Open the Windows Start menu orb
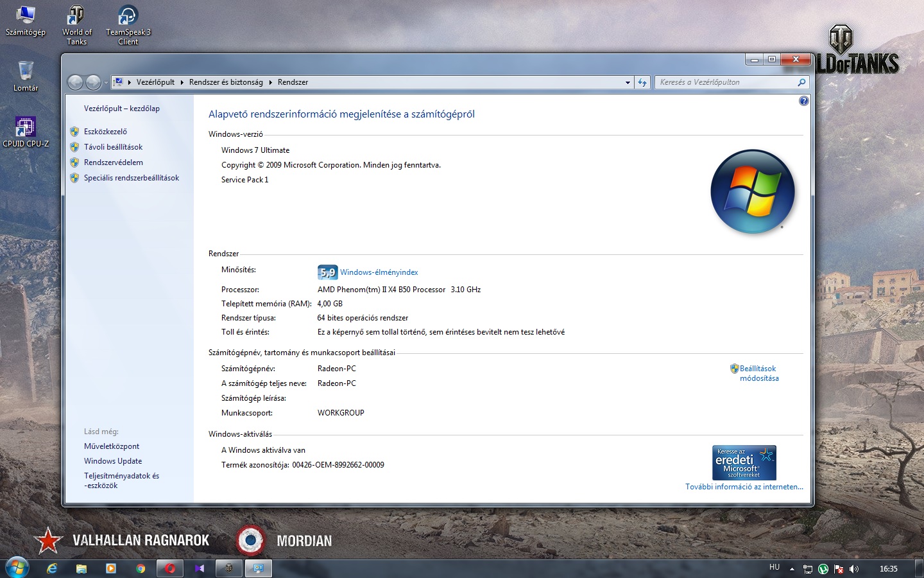The width and height of the screenshot is (924, 578). 17,568
